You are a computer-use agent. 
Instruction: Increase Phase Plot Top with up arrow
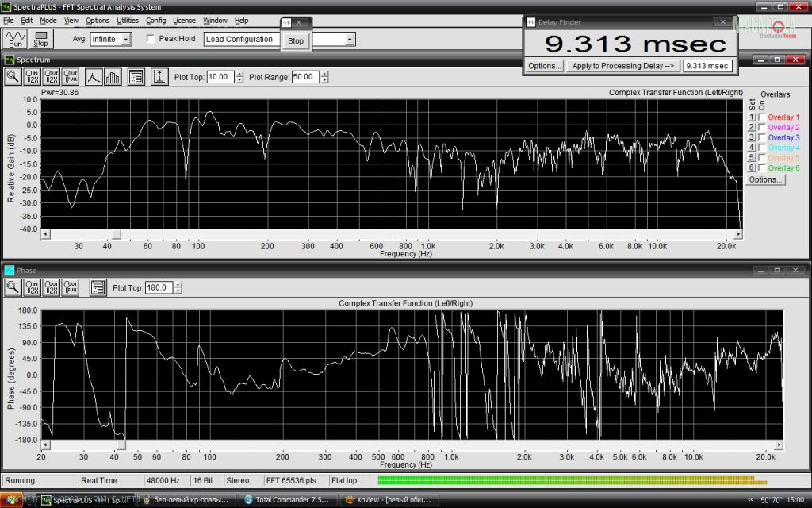(x=178, y=285)
